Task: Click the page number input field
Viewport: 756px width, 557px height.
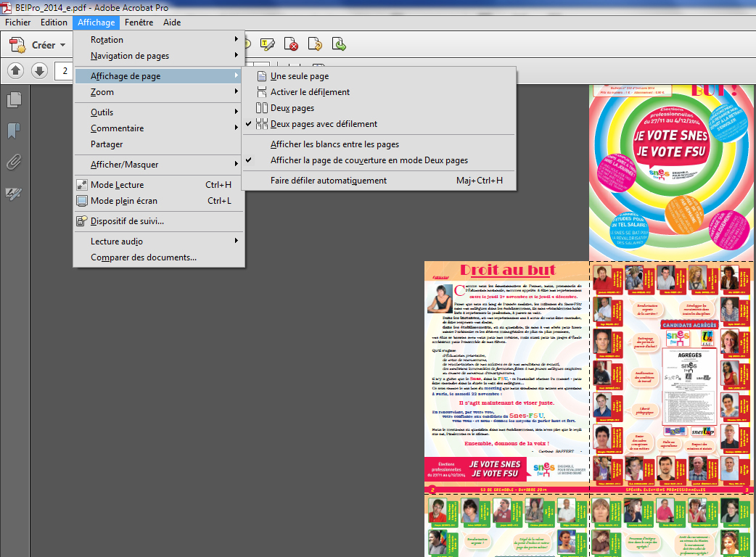Action: coord(64,70)
